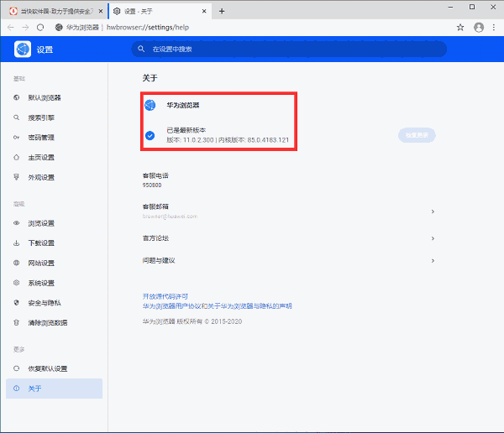
Task: Click the blue checkmark icon beside 已是最新版本
Action: click(x=150, y=136)
